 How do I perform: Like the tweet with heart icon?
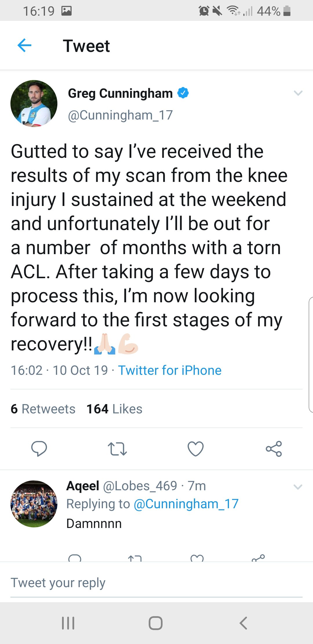click(196, 448)
